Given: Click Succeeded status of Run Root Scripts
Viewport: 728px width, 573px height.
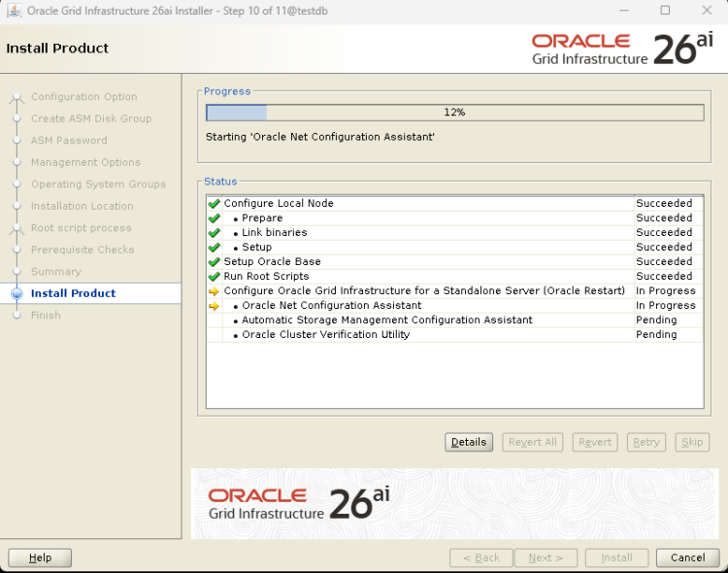Looking at the screenshot, I should 664,276.
